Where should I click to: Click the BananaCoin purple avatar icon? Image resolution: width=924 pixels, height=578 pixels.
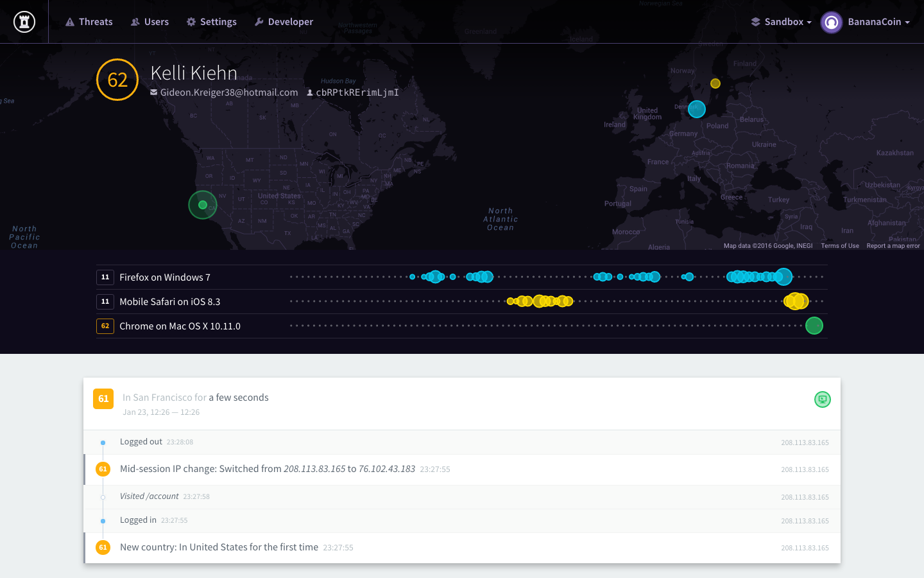(832, 22)
